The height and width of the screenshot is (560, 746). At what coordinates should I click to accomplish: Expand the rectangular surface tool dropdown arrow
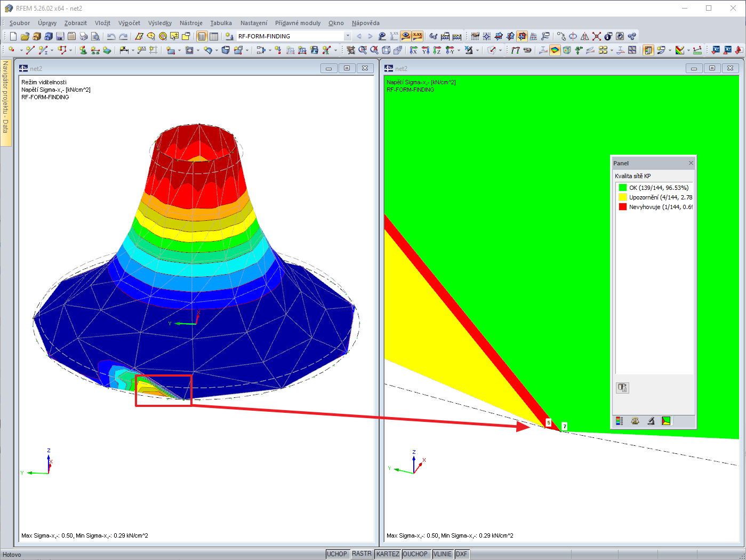(x=179, y=50)
